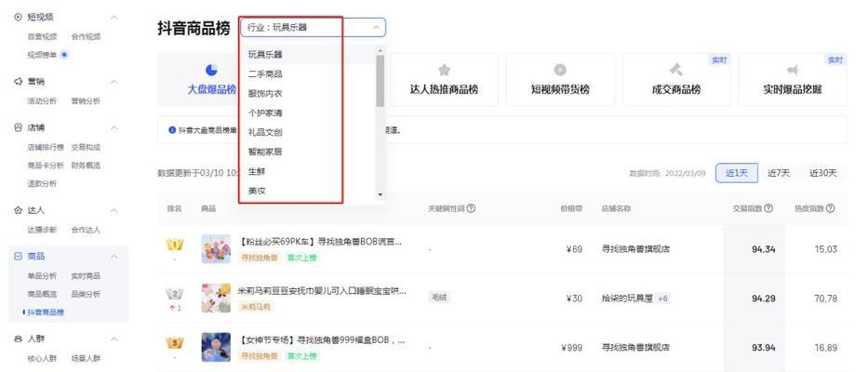Screen dimensions: 868x372
Task: Click the info icon in the blue notice bar
Action: coord(172,130)
